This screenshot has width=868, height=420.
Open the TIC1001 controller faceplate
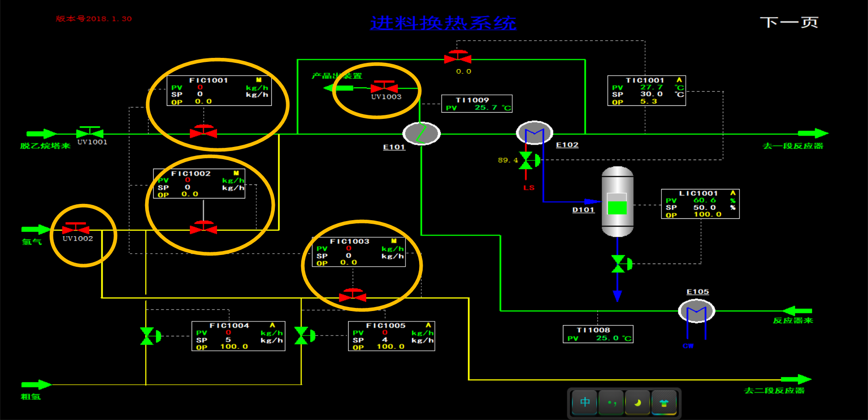click(x=646, y=91)
